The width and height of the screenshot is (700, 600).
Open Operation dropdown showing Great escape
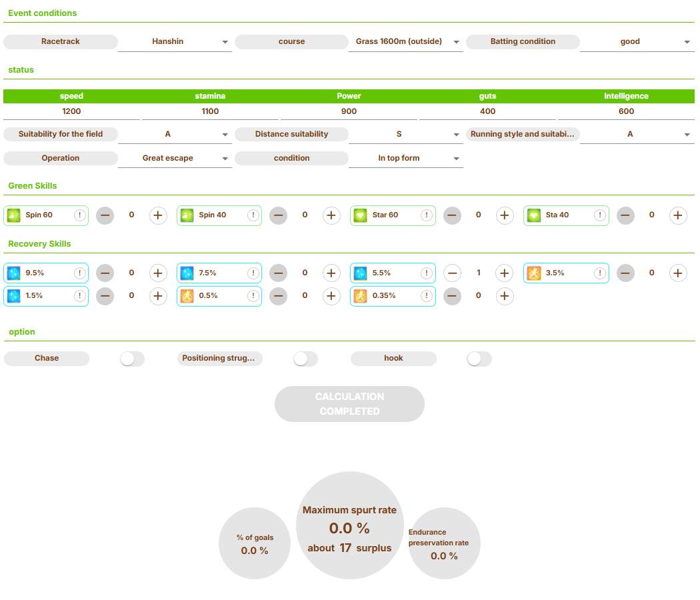[175, 158]
